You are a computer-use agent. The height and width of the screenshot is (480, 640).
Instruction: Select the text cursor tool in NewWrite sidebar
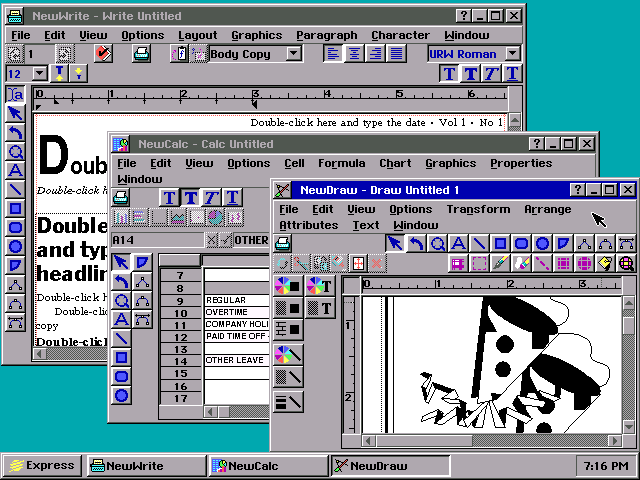[15, 95]
